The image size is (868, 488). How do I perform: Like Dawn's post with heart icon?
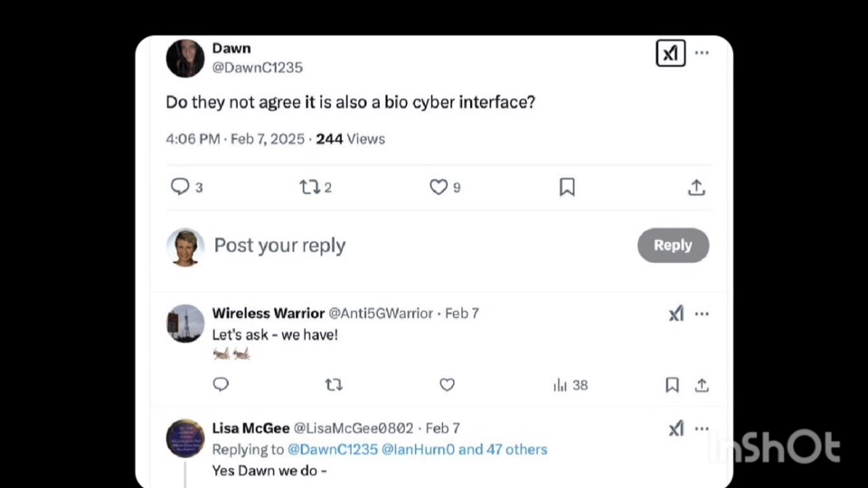(439, 187)
